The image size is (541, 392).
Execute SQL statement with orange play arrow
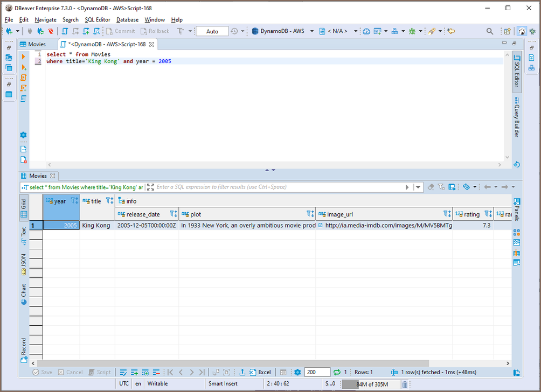[x=24, y=57]
